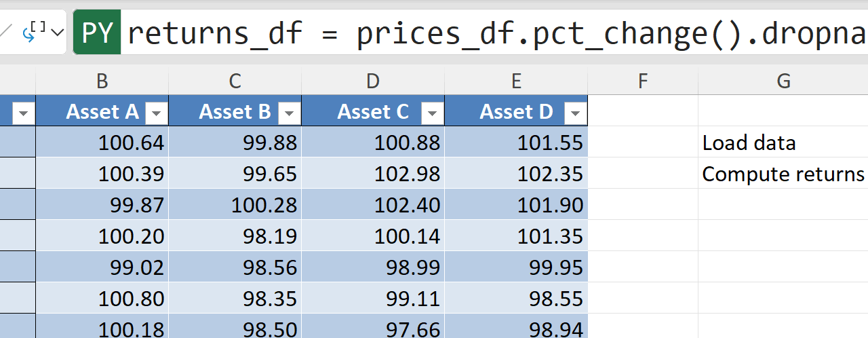868x338 pixels.
Task: Select column G header
Action: (783, 81)
